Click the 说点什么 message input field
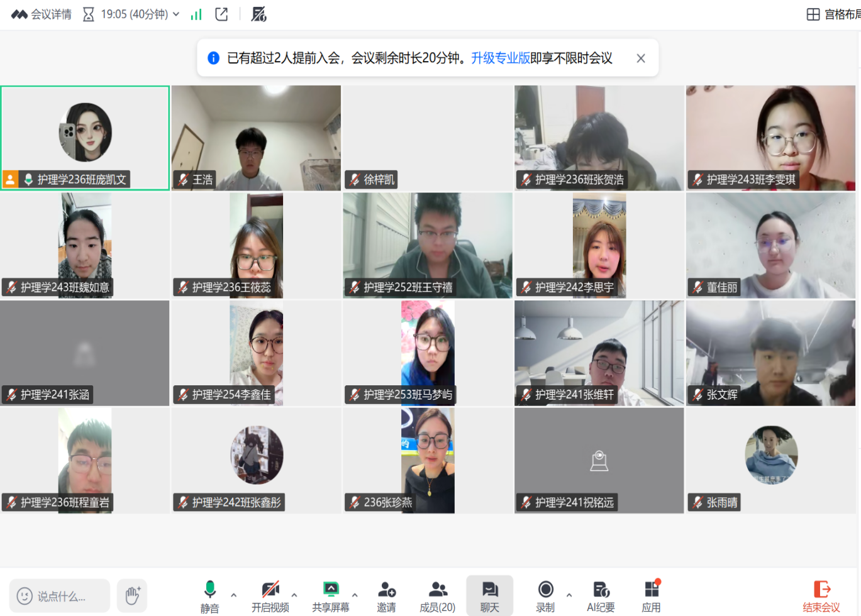861x616 pixels. (x=60, y=596)
